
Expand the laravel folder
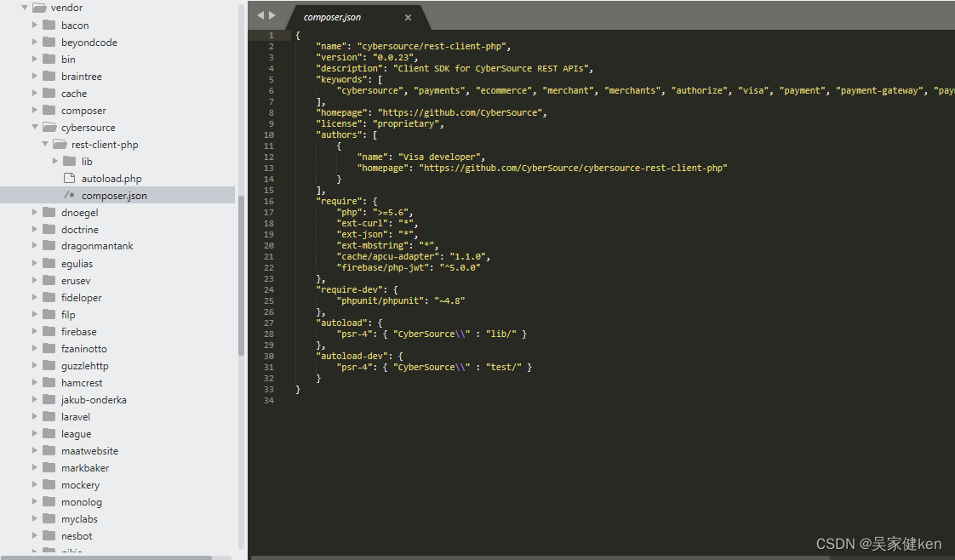[33, 416]
